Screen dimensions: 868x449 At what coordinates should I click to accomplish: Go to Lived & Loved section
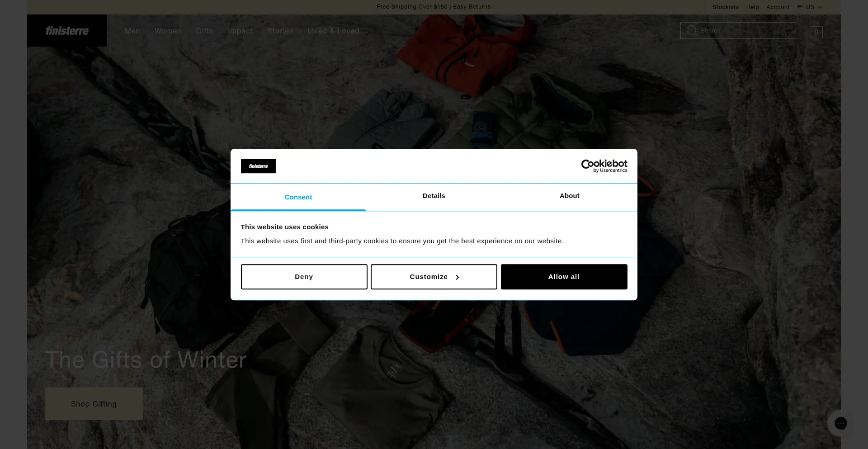[333, 31]
